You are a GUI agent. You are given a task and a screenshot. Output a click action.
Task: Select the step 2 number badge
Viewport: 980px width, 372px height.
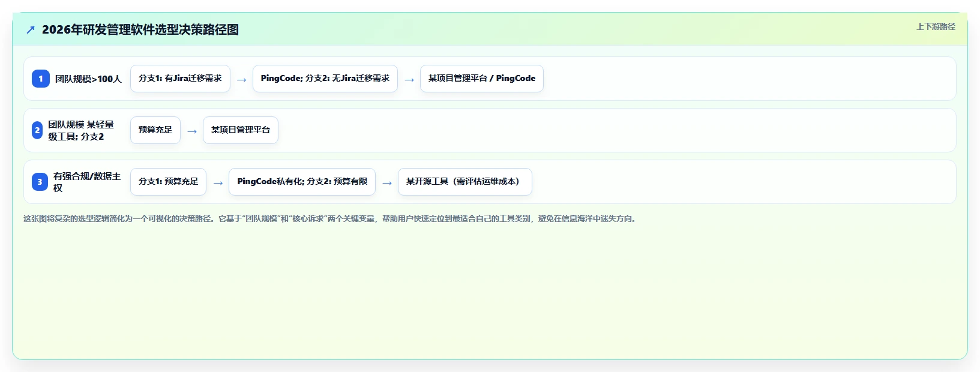pos(37,130)
